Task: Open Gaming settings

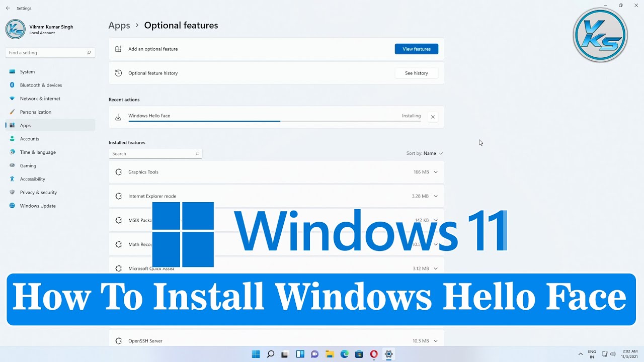Action: click(x=50, y=165)
